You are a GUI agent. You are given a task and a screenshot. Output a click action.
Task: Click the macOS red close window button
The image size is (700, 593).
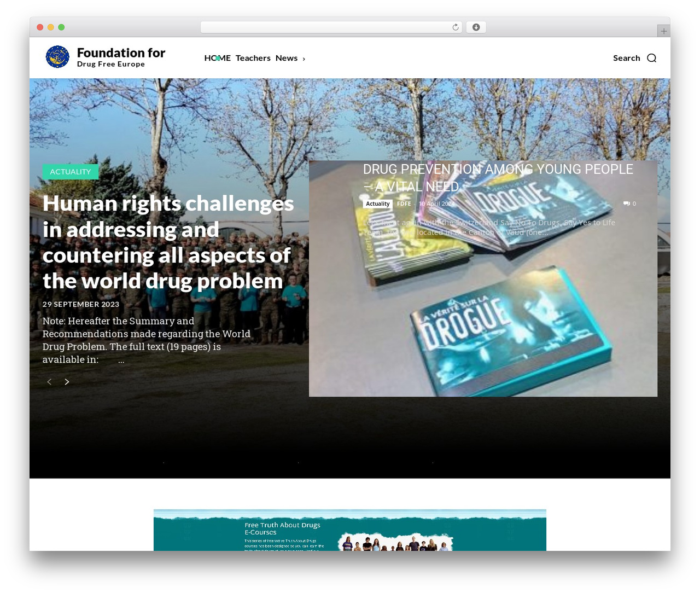(x=40, y=27)
